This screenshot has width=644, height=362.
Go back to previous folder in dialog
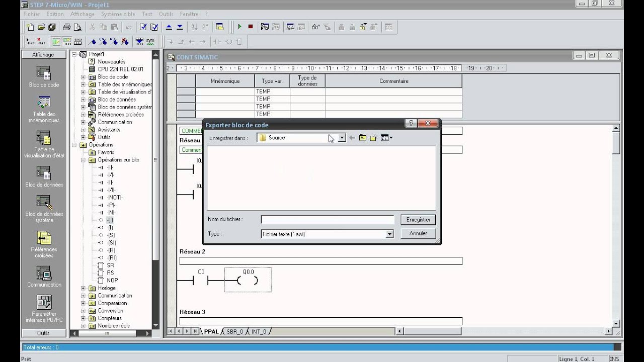pyautogui.click(x=352, y=138)
